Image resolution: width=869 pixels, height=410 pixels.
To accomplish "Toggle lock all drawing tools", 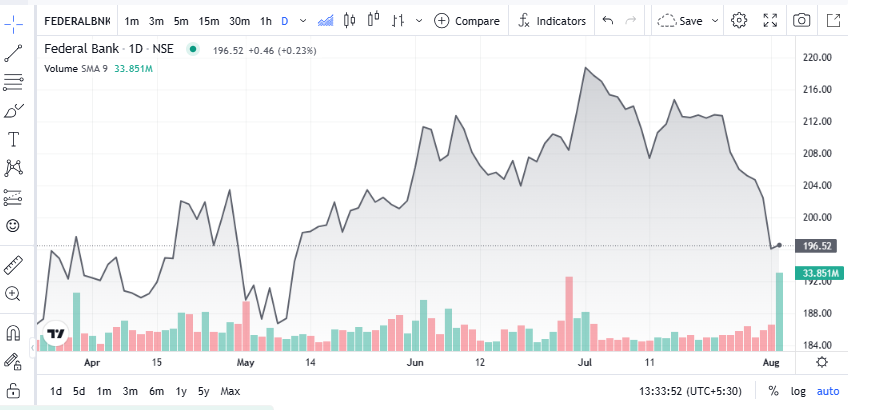I will click(x=13, y=390).
